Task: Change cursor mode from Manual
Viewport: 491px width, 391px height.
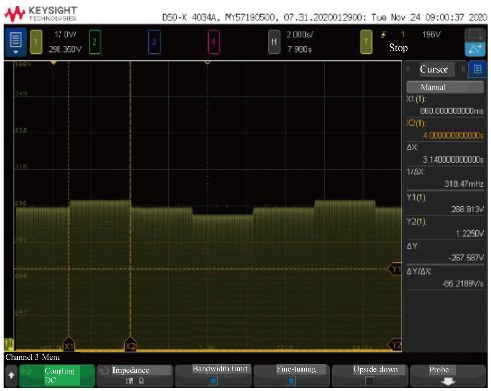Action: click(x=445, y=87)
